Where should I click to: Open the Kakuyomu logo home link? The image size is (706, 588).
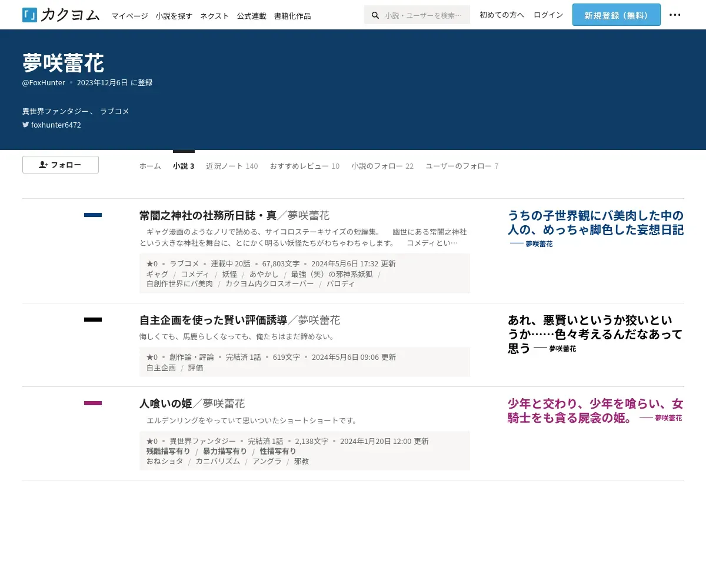click(61, 15)
